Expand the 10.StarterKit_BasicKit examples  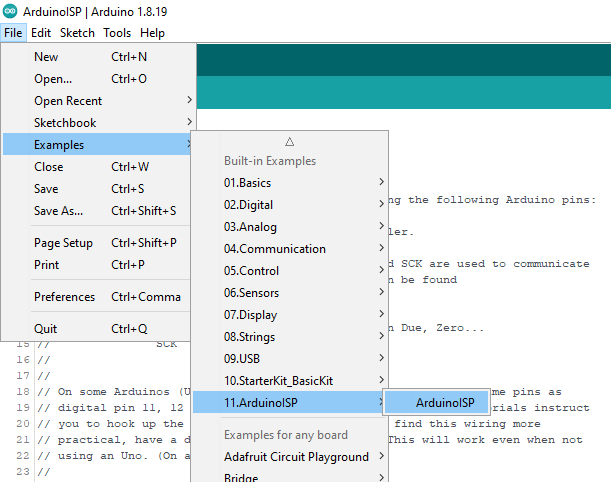tap(290, 381)
